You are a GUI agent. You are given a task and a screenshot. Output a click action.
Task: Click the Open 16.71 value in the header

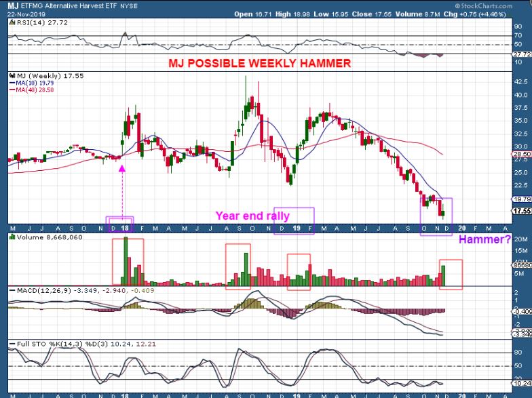click(253, 14)
